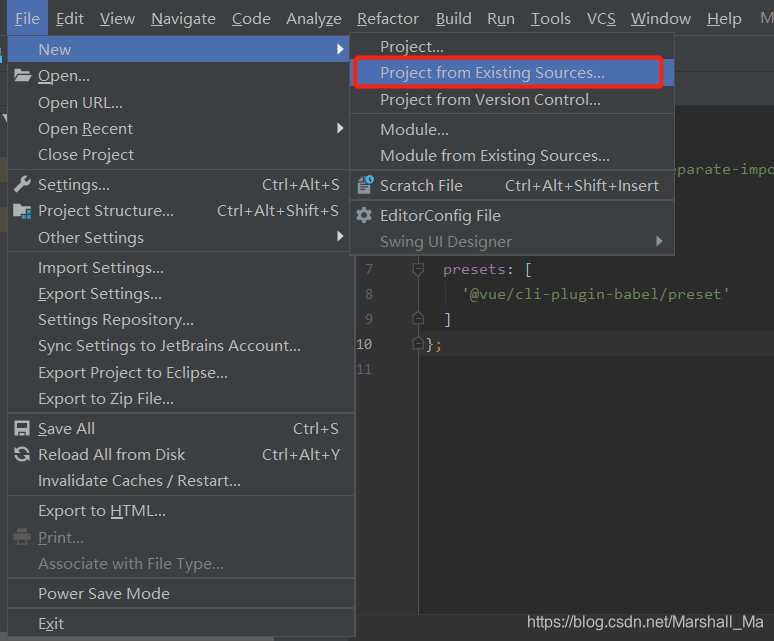Select Project... in the New submenu
774x641 pixels.
(x=512, y=46)
